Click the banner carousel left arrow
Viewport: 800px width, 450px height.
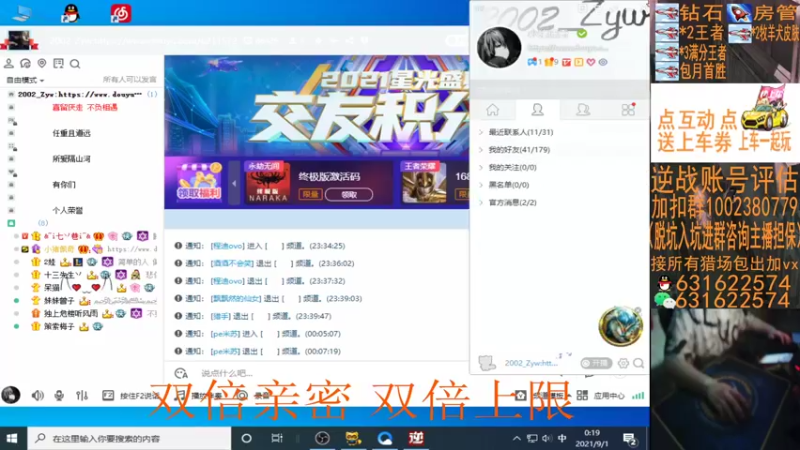click(x=234, y=184)
